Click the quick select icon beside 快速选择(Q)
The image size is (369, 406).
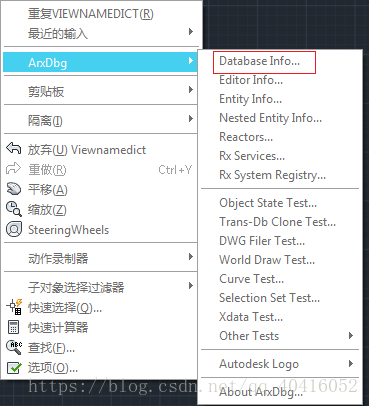pyautogui.click(x=14, y=307)
